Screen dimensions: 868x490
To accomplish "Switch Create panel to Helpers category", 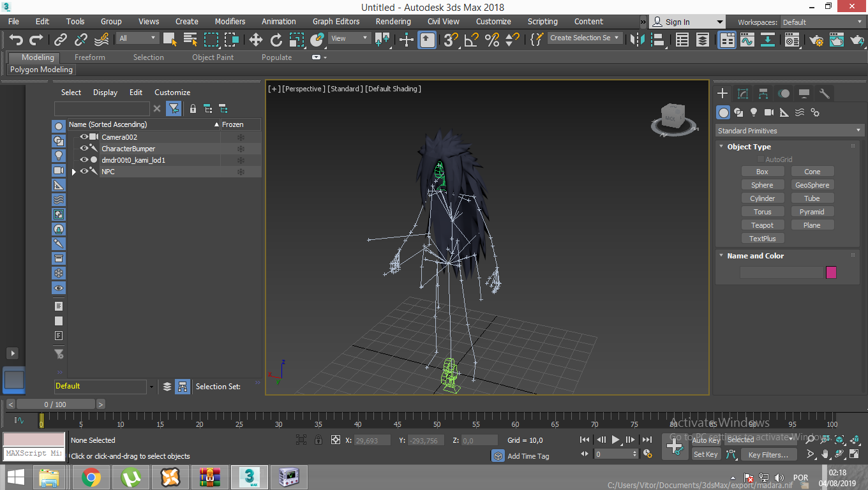I will 784,112.
